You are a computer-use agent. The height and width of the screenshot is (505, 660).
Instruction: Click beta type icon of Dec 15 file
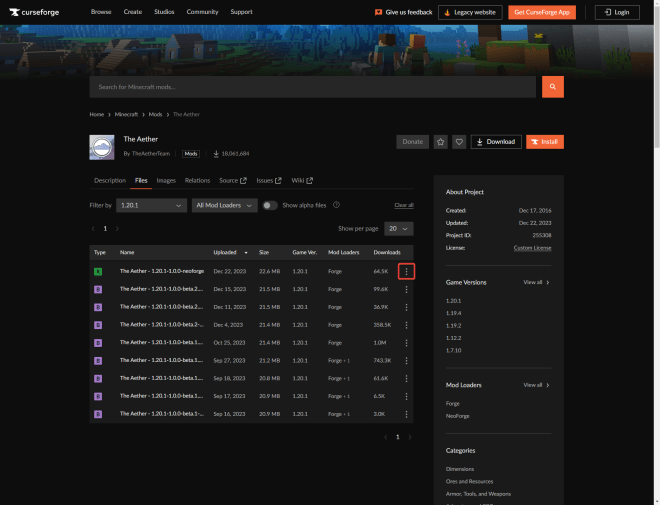pyautogui.click(x=98, y=289)
